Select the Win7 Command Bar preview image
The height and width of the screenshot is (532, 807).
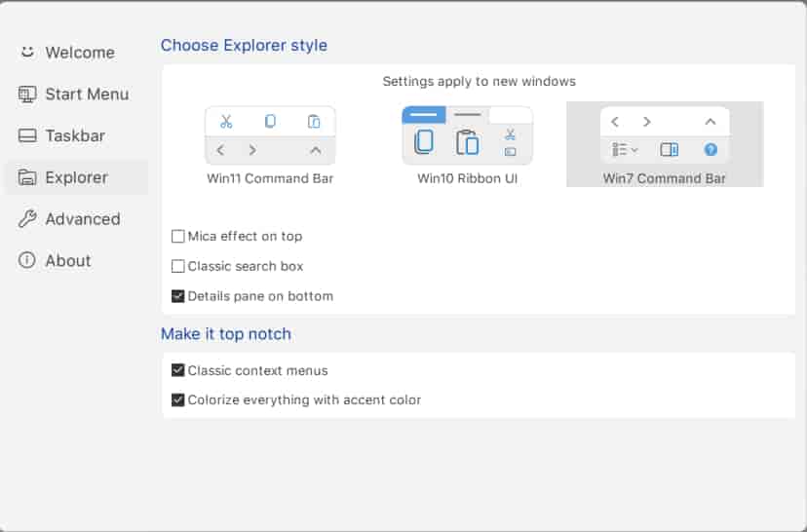point(665,135)
